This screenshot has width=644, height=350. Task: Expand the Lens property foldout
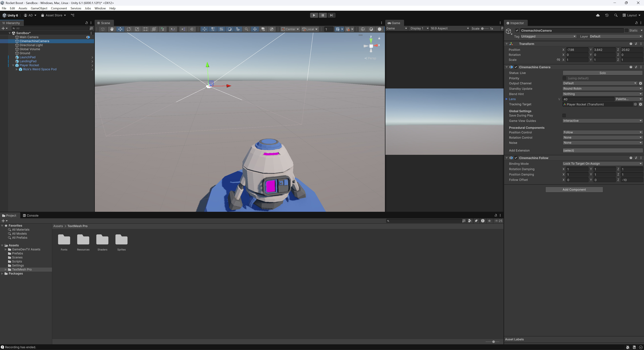tap(507, 99)
